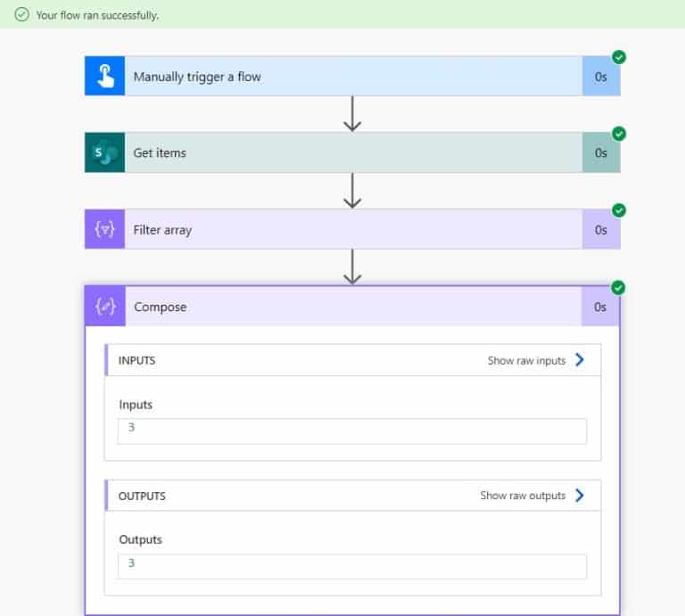Screen dimensions: 685x616
Task: Click chevron next to Show raw outputs
Action: coord(580,495)
